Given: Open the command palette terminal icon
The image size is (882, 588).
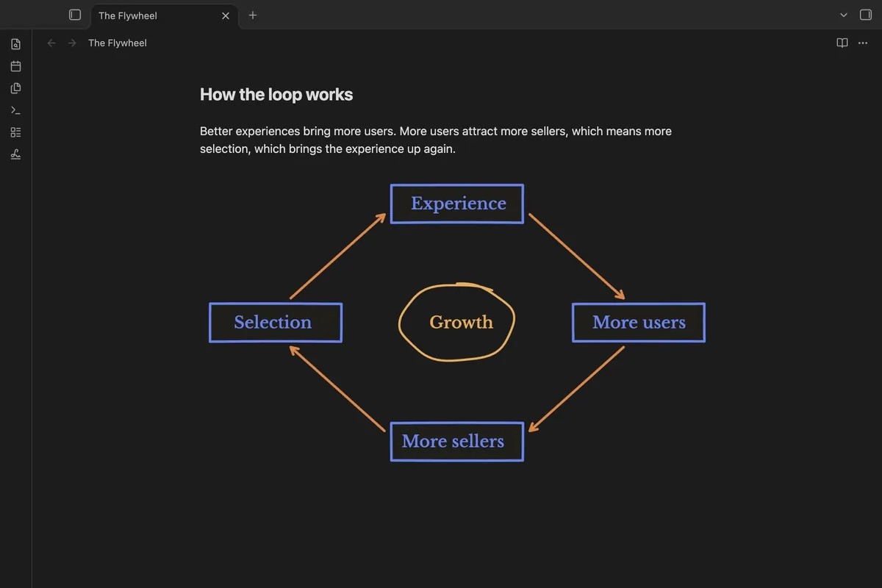Looking at the screenshot, I should (16, 110).
